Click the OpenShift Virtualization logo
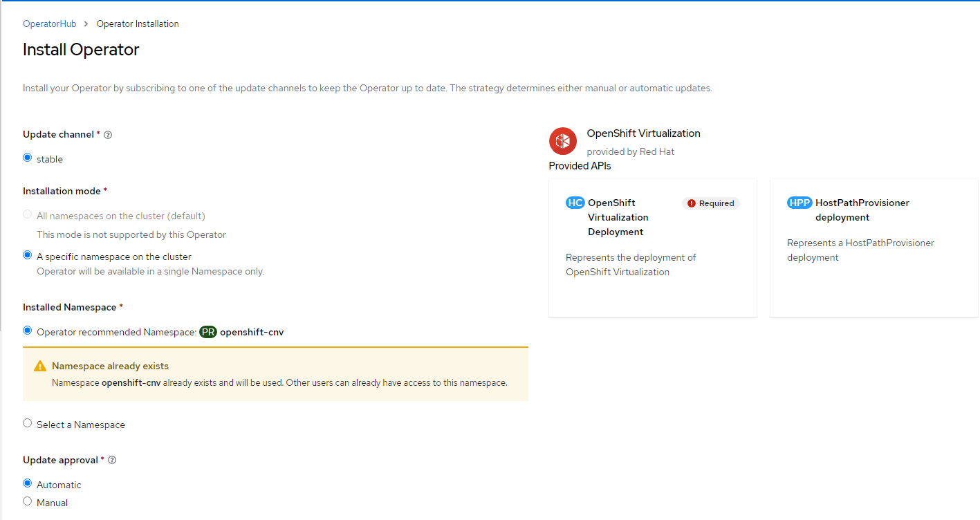 (x=563, y=141)
